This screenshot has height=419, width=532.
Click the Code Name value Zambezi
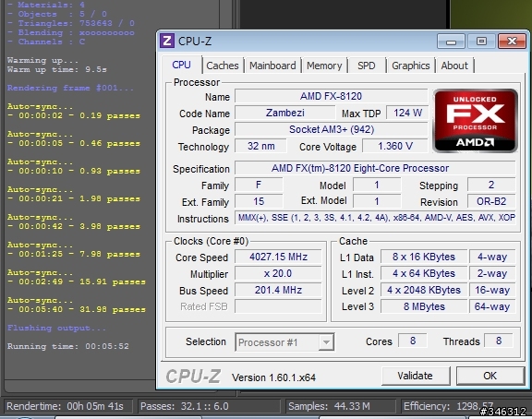pyautogui.click(x=285, y=113)
